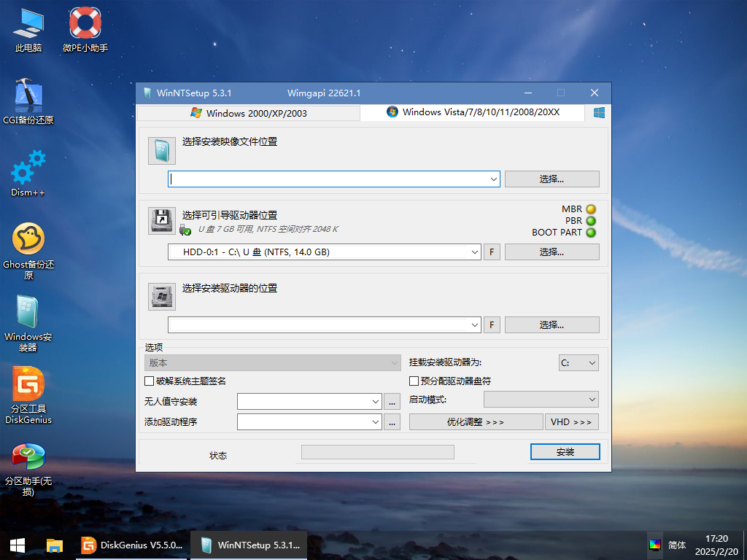The image size is (747, 560).
Task: Click the green PBR status indicator
Action: (x=591, y=221)
